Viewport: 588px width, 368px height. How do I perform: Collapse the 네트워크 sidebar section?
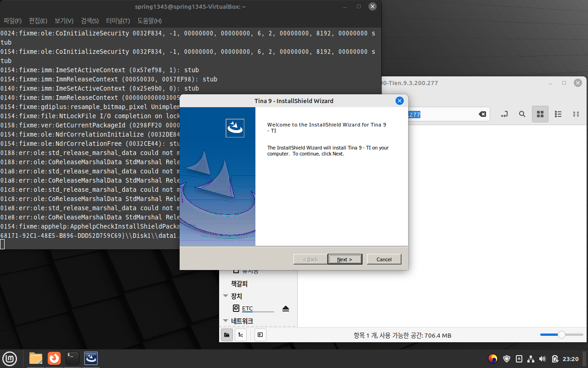pyautogui.click(x=226, y=321)
